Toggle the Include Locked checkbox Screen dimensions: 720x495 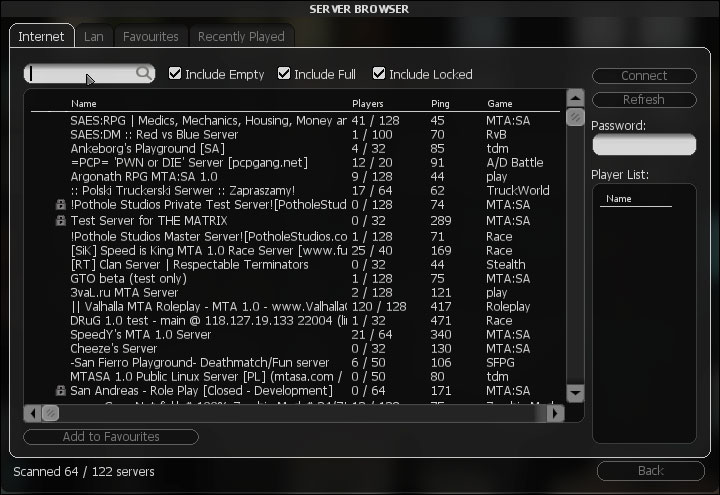click(x=379, y=73)
